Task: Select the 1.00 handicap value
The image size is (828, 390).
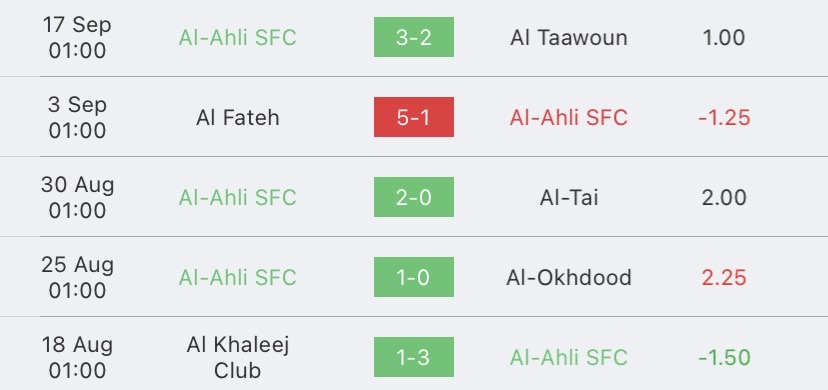Action: click(724, 37)
